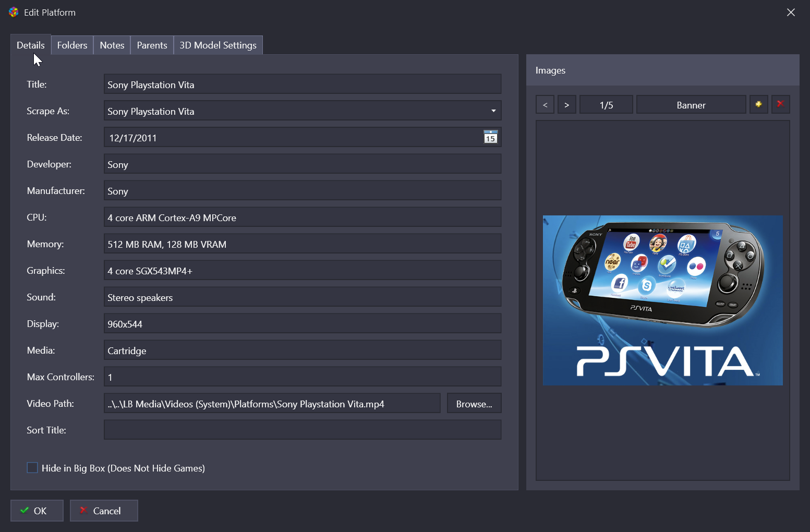Add a new image with the yellow plus icon
The height and width of the screenshot is (532, 810).
[x=758, y=104]
